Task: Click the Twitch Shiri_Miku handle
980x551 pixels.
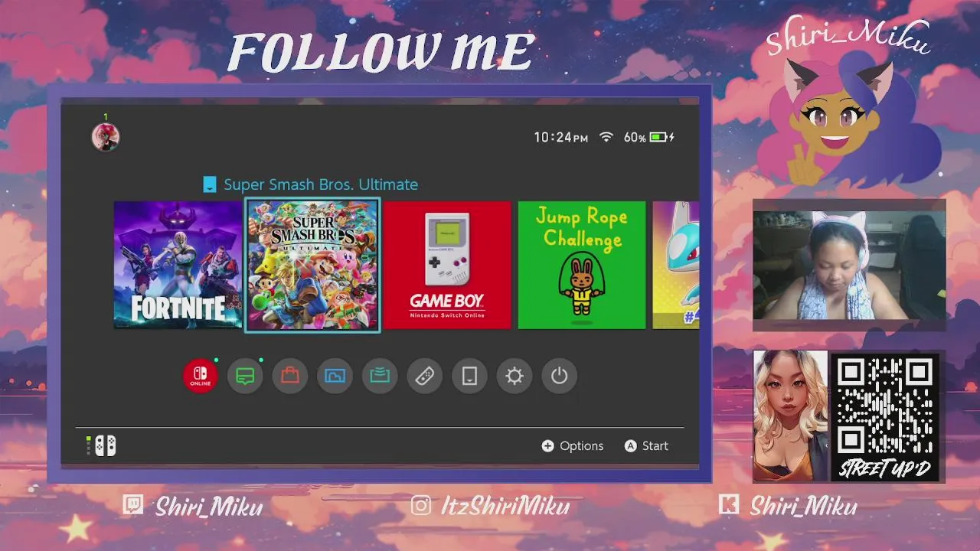Action: point(209,507)
